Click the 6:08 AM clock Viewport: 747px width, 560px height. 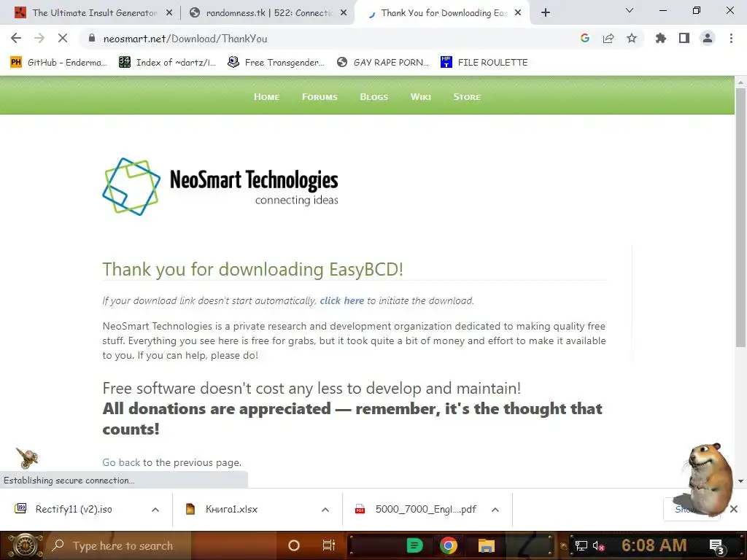click(654, 545)
